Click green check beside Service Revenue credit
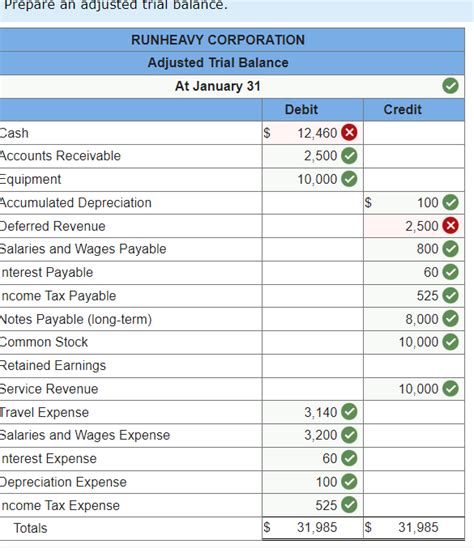This screenshot has width=474, height=557. coord(451,388)
